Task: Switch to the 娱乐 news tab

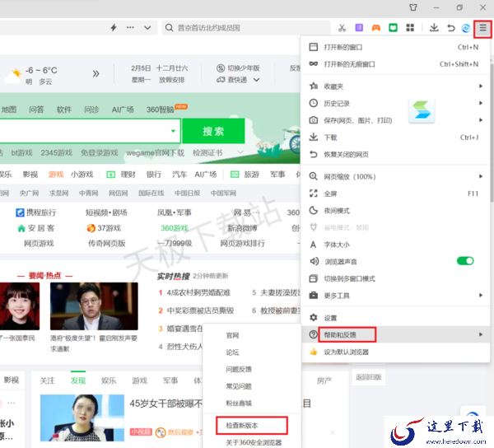Action: tap(109, 380)
